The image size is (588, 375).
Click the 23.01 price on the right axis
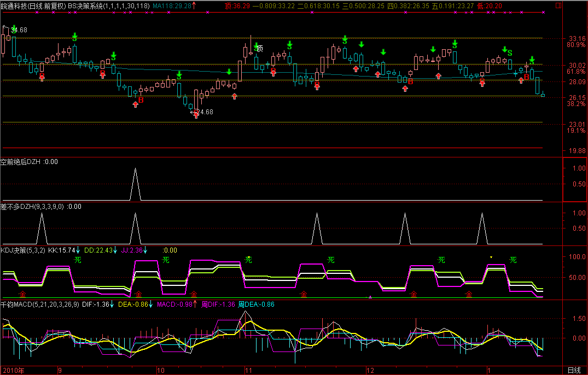tap(577, 125)
